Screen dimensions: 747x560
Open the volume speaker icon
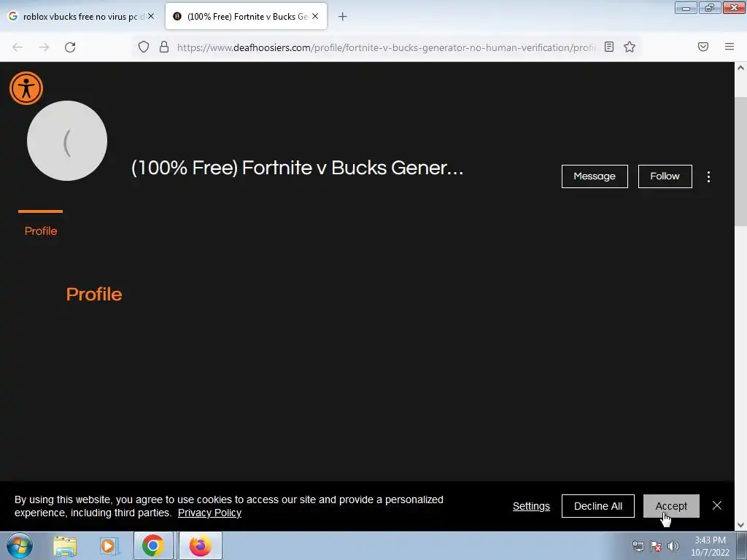(673, 546)
